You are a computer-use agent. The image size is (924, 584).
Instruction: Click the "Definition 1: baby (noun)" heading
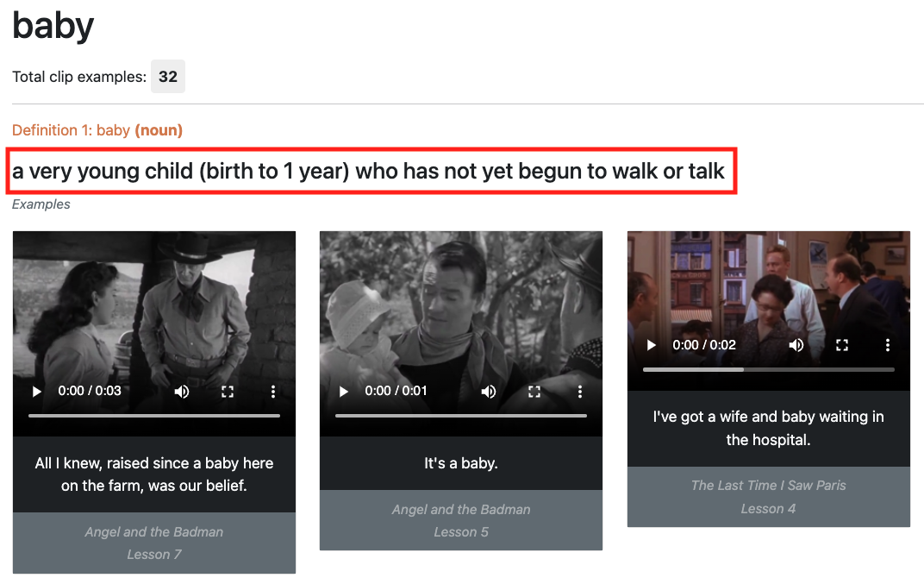click(97, 129)
